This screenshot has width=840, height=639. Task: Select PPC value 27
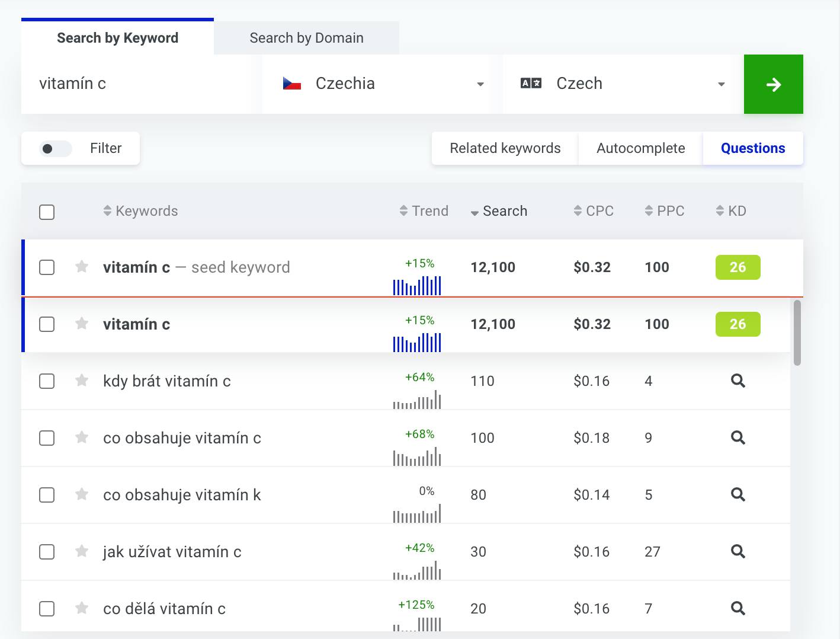pos(652,552)
